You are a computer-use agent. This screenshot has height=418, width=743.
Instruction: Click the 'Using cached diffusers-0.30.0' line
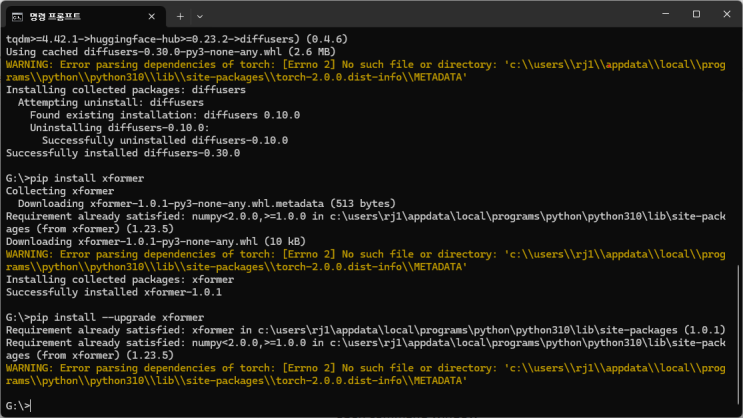(171, 52)
